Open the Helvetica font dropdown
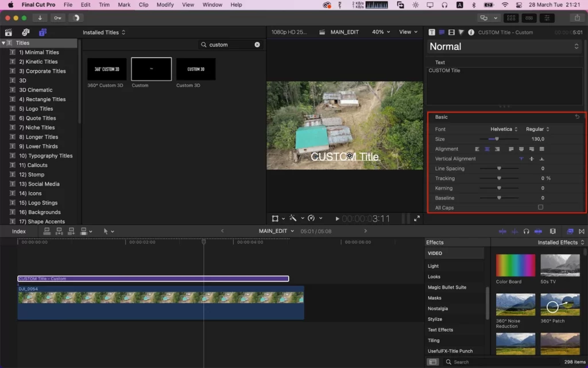 point(504,129)
